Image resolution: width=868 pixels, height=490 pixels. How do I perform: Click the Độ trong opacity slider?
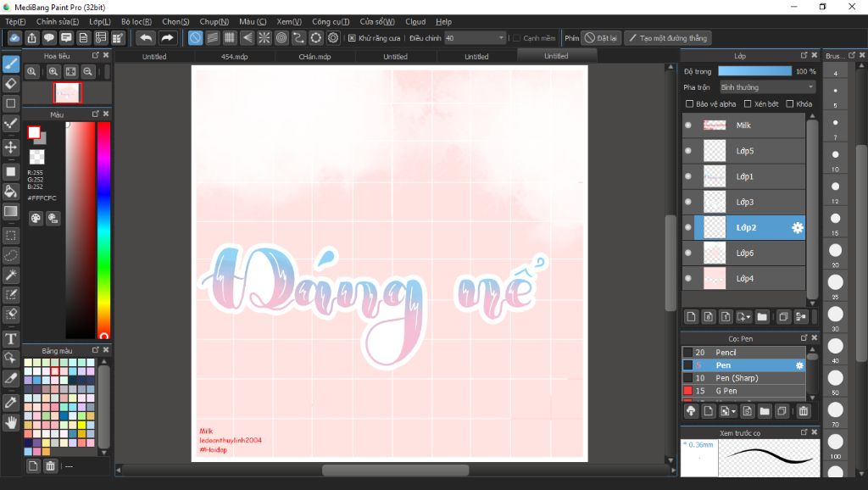click(x=754, y=72)
